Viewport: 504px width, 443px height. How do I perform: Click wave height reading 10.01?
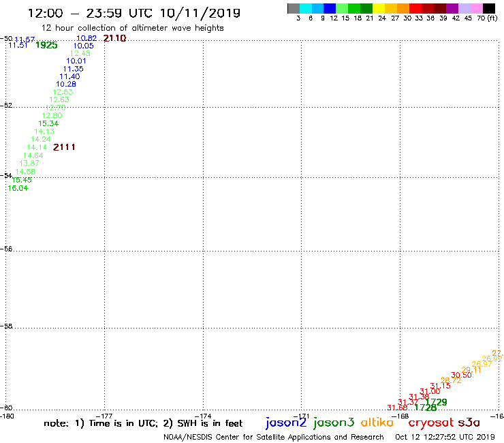point(76,61)
